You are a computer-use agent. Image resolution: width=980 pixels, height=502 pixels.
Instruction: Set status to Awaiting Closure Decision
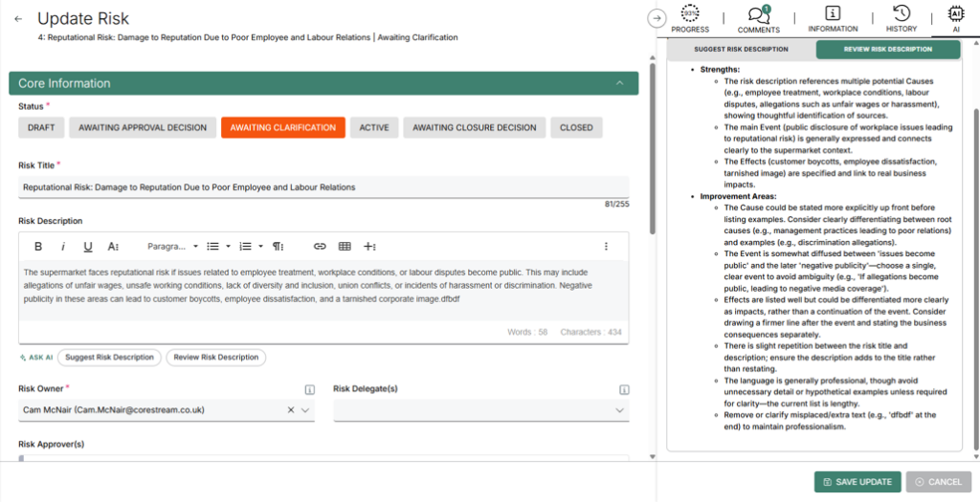pyautogui.click(x=475, y=127)
